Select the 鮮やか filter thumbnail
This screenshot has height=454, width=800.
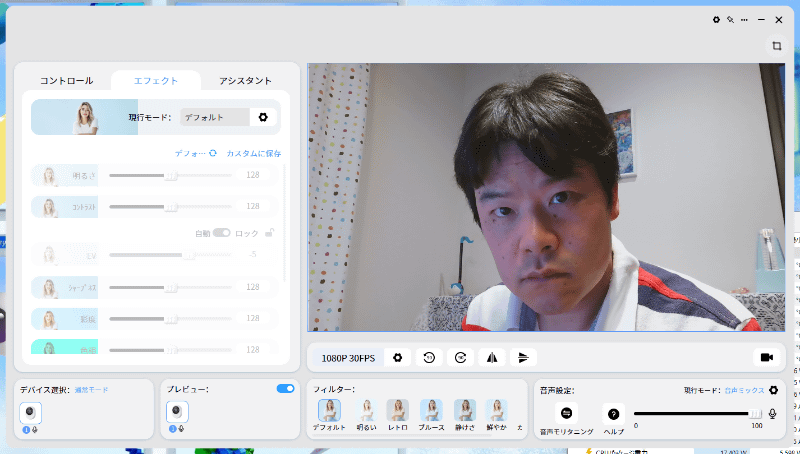tap(496, 410)
